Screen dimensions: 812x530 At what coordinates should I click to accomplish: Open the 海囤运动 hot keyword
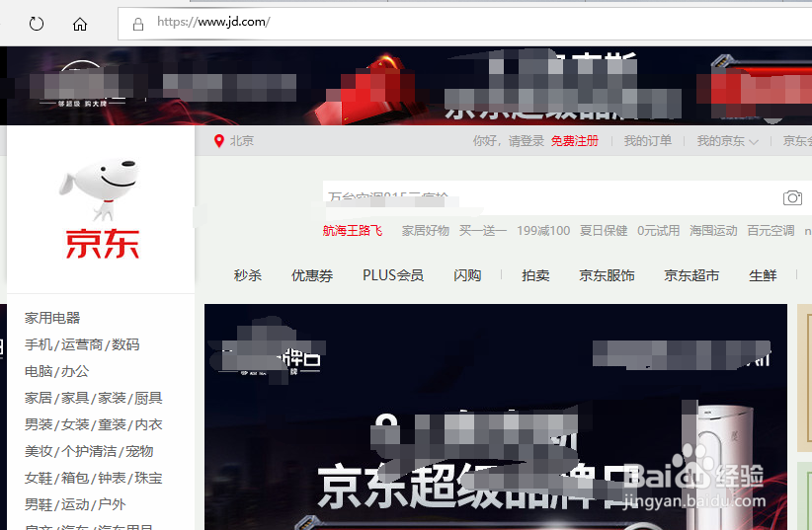point(713,231)
